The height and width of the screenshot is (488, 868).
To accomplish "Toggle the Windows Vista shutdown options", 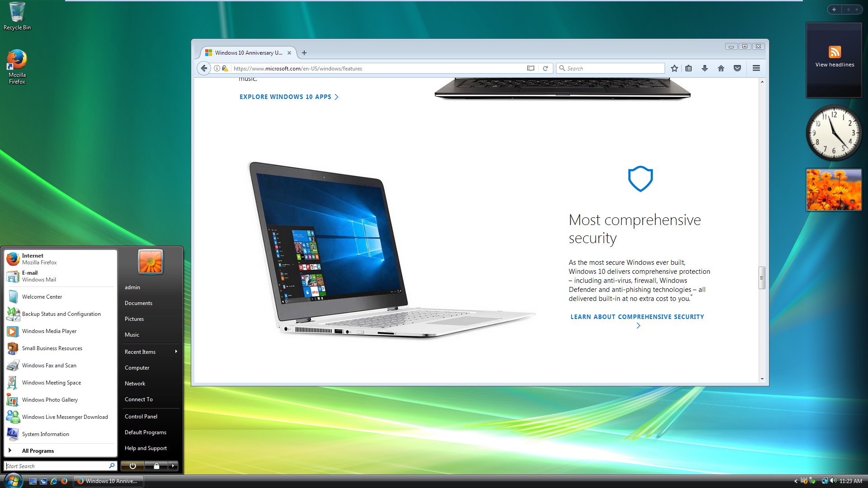I will pos(175,466).
